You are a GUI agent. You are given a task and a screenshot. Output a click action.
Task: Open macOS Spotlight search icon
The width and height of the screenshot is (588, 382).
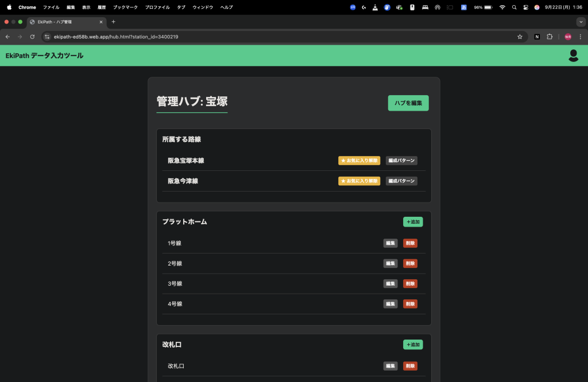pos(514,7)
